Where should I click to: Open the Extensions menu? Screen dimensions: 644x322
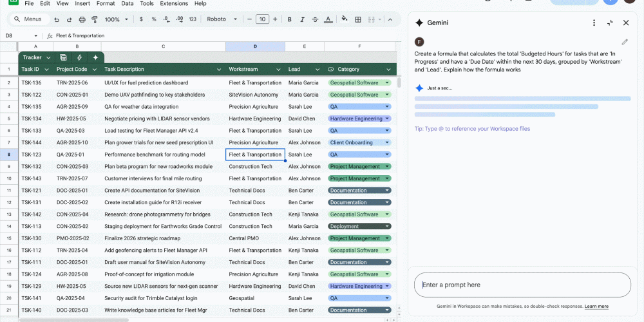tap(174, 3)
